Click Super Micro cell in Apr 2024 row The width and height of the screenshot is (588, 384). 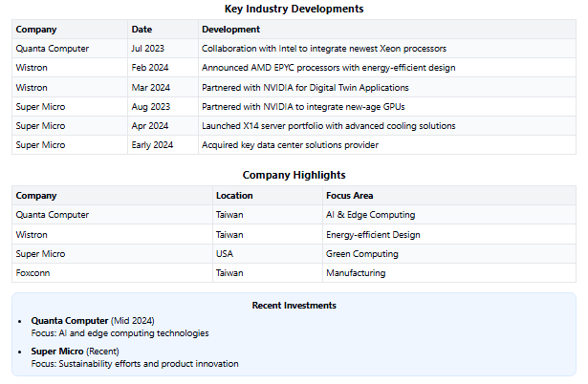(x=70, y=126)
